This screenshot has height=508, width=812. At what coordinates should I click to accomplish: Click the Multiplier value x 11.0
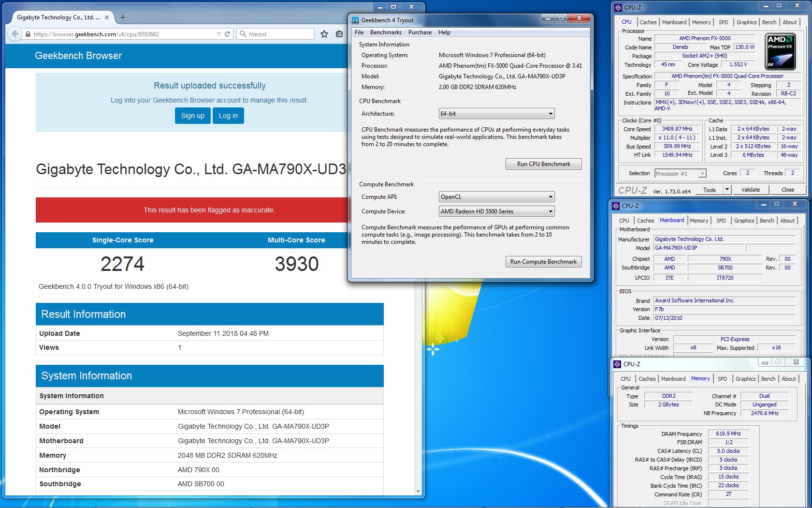(677, 138)
